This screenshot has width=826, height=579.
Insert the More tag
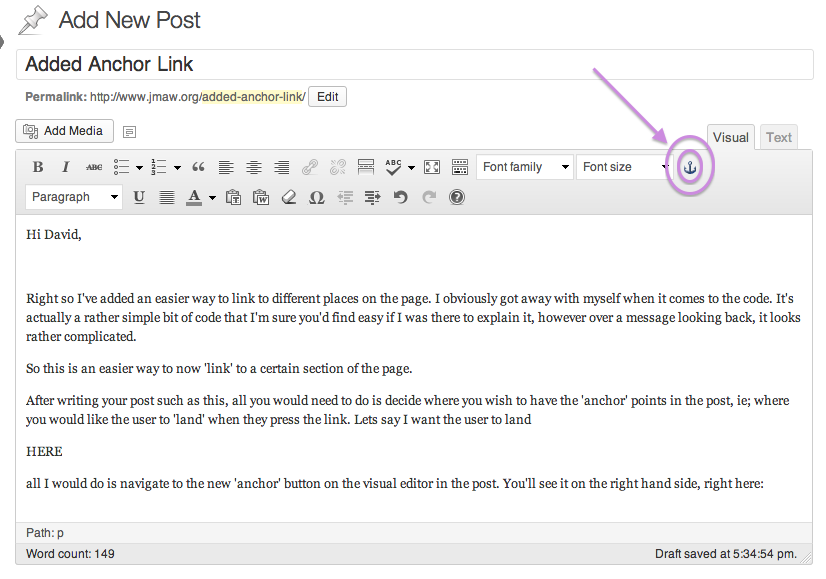pos(366,168)
